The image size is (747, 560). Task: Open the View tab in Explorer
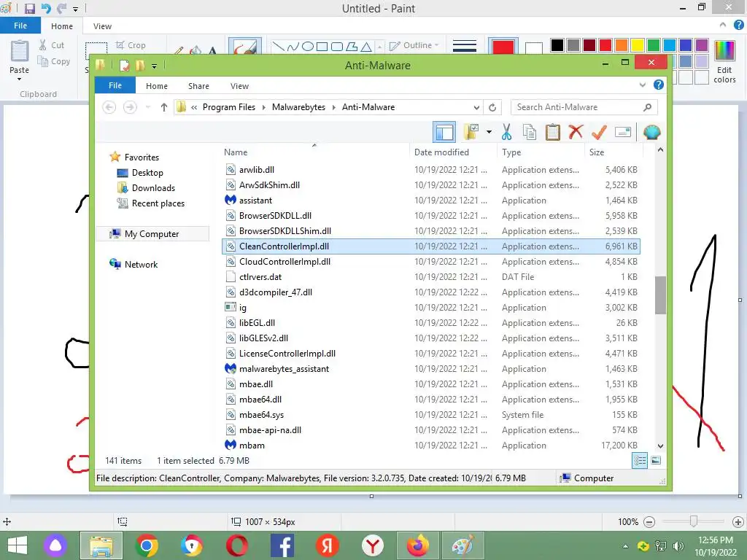click(239, 86)
